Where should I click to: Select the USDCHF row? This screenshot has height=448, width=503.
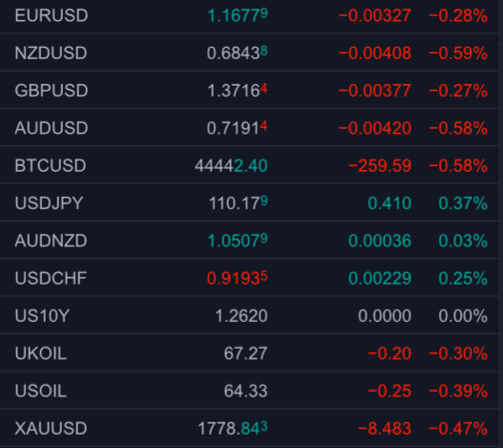[x=249, y=278]
